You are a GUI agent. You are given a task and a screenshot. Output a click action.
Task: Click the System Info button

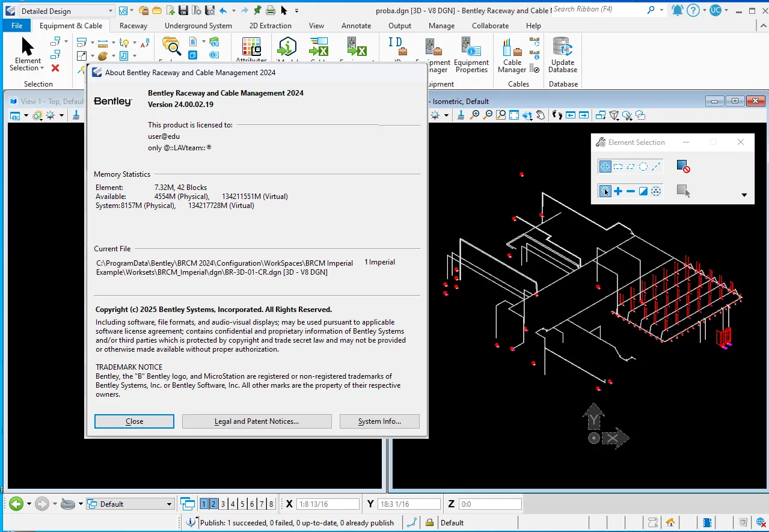click(379, 421)
